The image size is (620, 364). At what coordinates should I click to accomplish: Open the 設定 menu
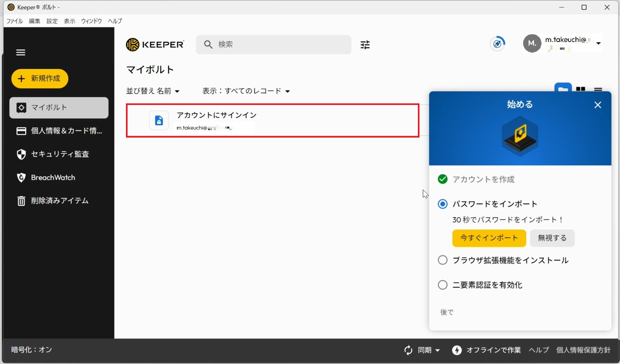pyautogui.click(x=52, y=21)
